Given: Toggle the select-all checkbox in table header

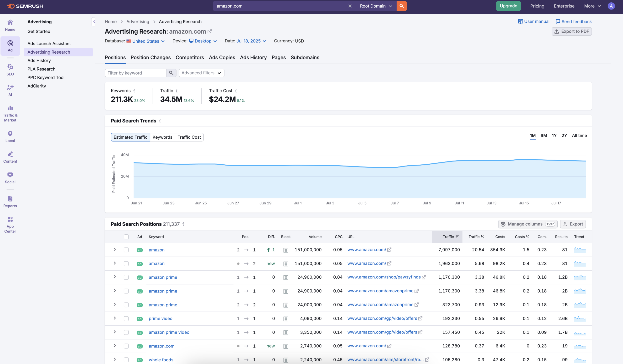Looking at the screenshot, I should pyautogui.click(x=126, y=237).
